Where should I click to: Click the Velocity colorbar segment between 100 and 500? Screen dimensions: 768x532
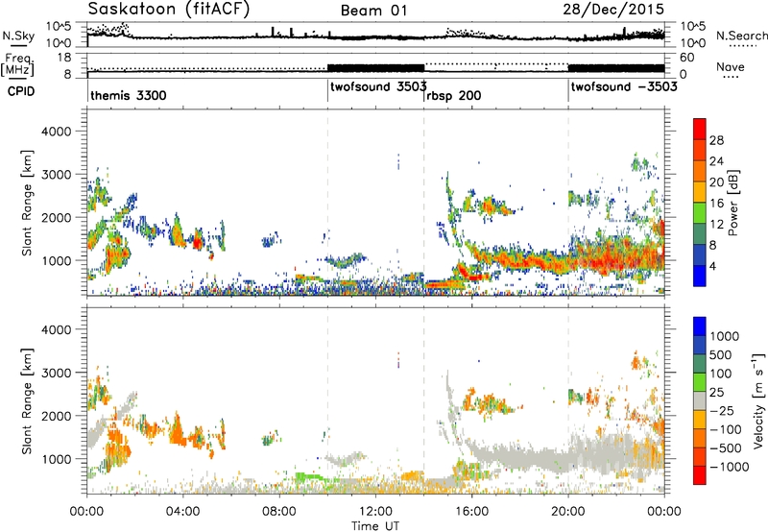[x=700, y=363]
